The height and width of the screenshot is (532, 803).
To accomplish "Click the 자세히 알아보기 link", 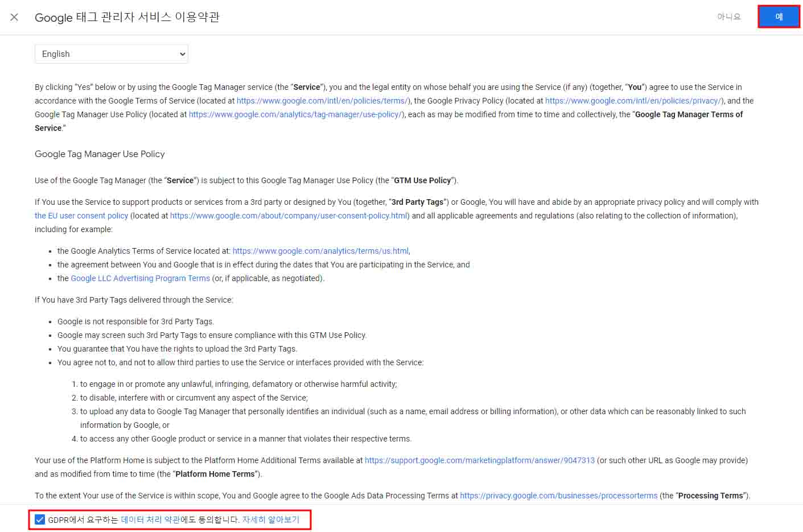I will [x=271, y=519].
